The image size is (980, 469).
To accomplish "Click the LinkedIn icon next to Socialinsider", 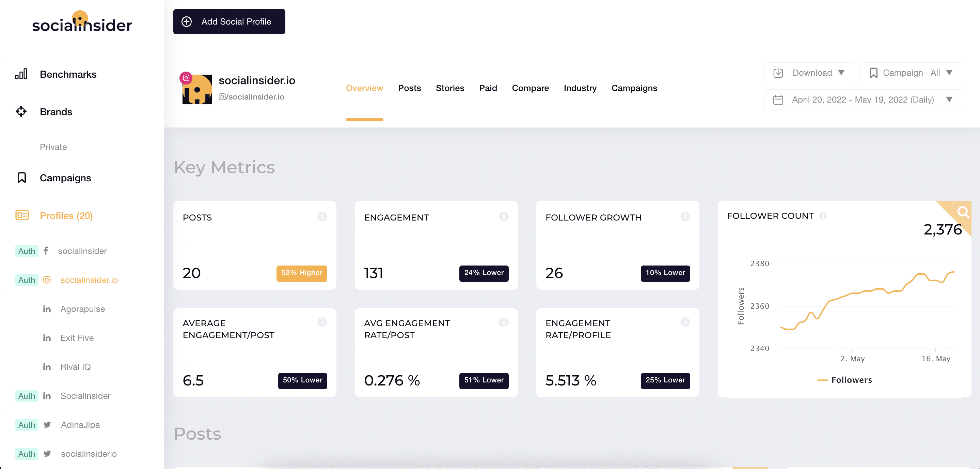I will click(47, 395).
